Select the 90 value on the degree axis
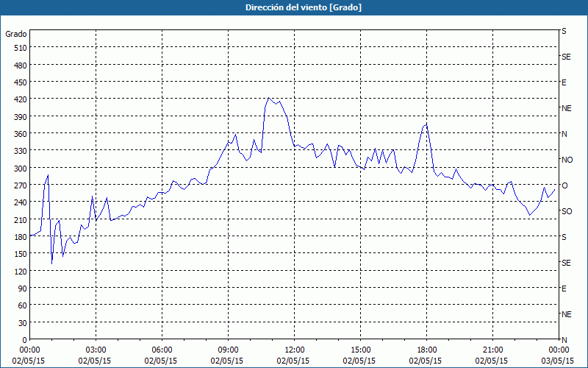Viewport: 588px width, 368px height. 23,289
